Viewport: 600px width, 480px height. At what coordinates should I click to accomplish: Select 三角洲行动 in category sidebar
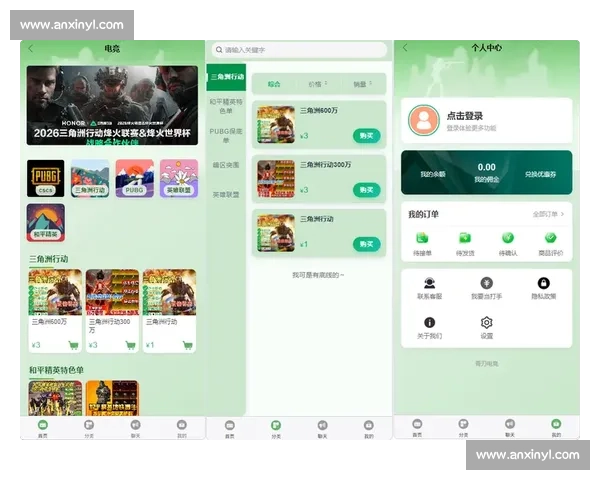226,77
